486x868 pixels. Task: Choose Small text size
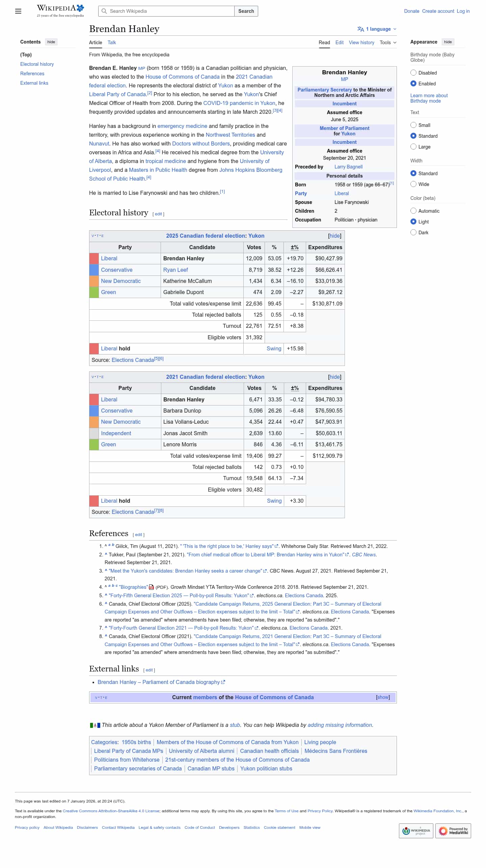(x=413, y=125)
